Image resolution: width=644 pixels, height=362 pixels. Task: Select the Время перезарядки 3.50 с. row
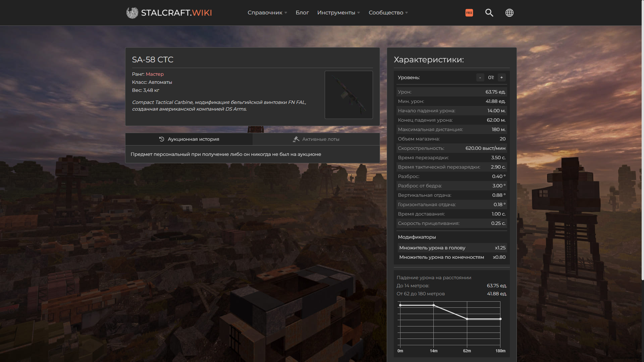(x=452, y=158)
